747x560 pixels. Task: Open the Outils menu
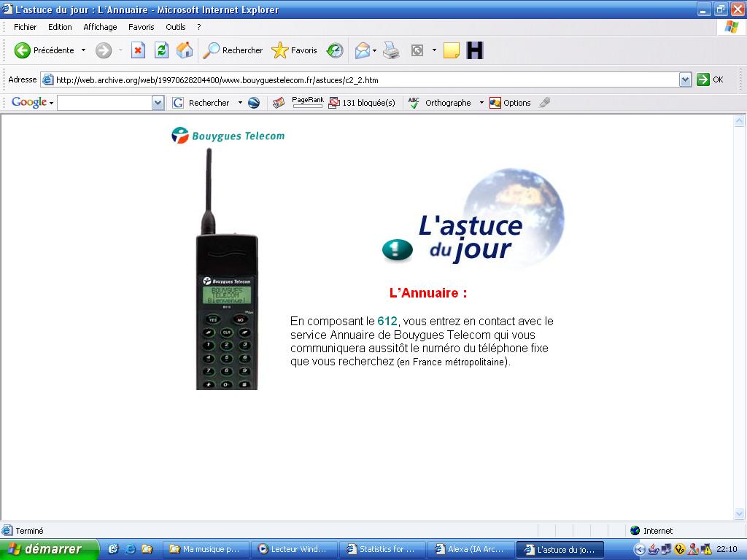175,27
